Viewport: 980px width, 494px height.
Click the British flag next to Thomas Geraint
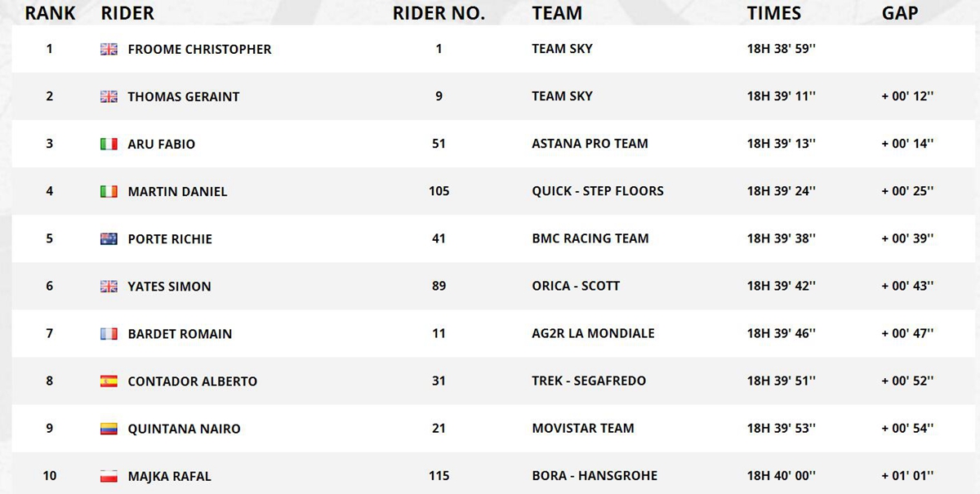109,96
